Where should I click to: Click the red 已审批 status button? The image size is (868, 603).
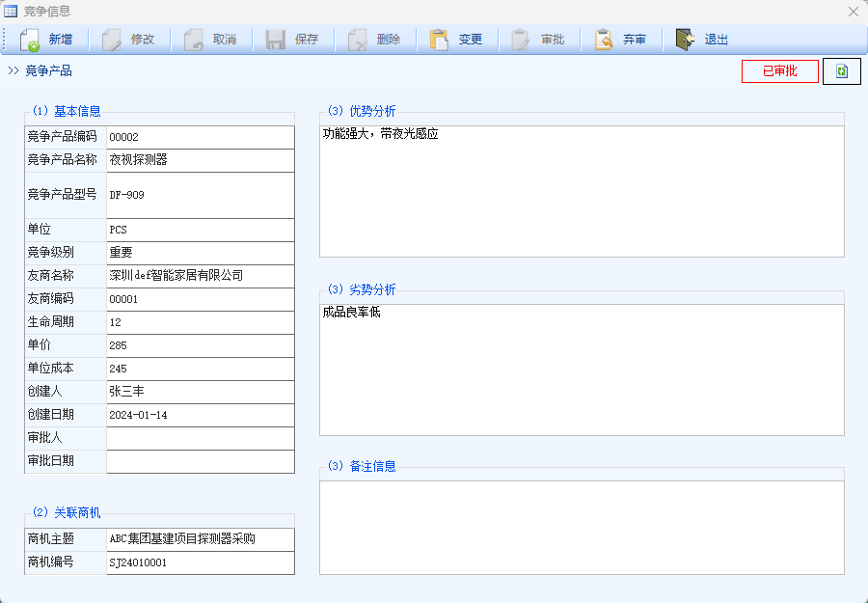click(780, 70)
